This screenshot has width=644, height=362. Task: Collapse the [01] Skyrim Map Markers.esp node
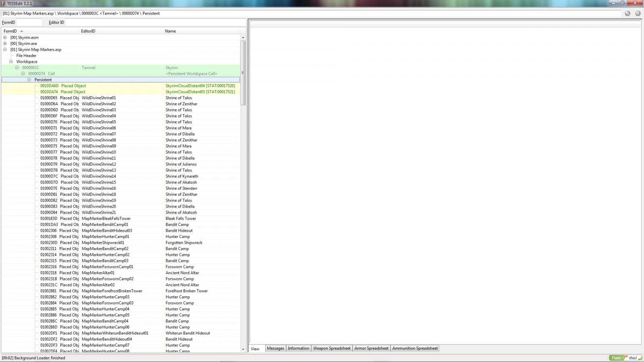[5, 49]
